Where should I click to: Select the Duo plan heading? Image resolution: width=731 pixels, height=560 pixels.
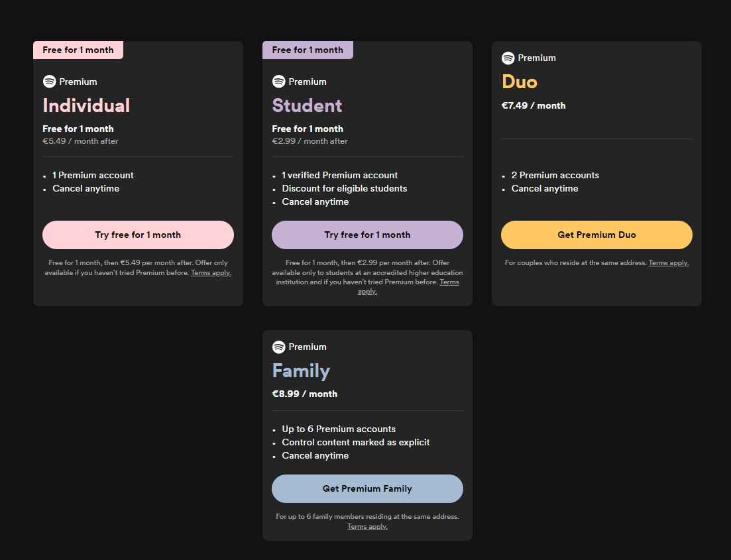(520, 82)
